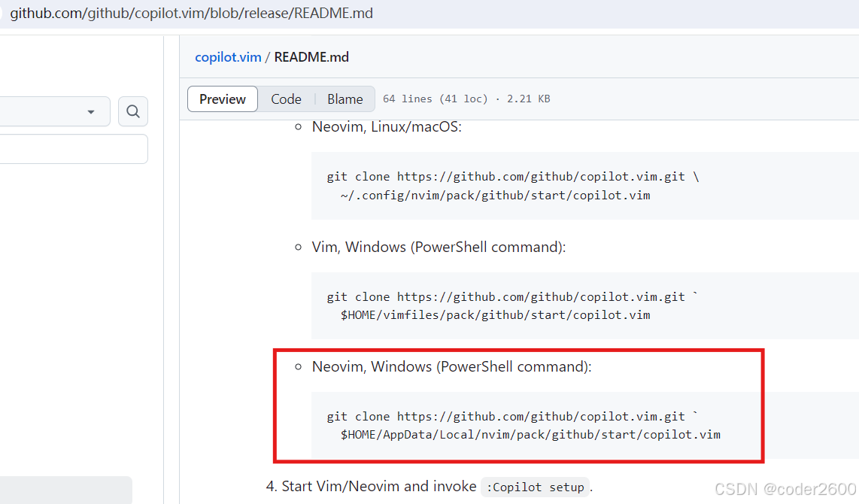
Task: Switch to the Preview tab
Action: point(223,99)
